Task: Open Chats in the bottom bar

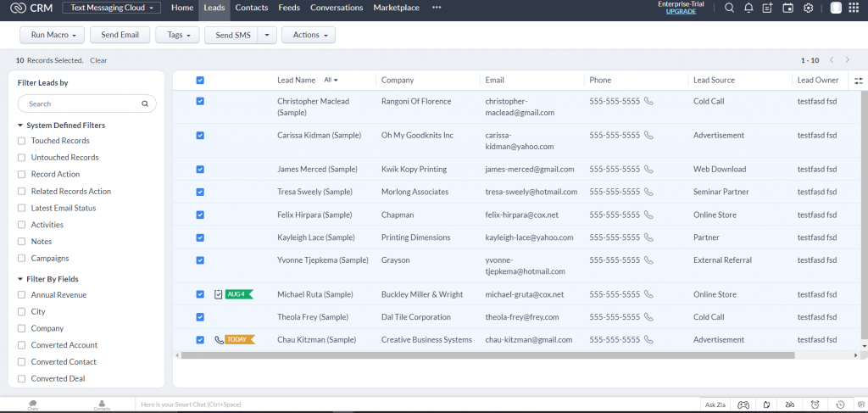Action: tap(33, 405)
